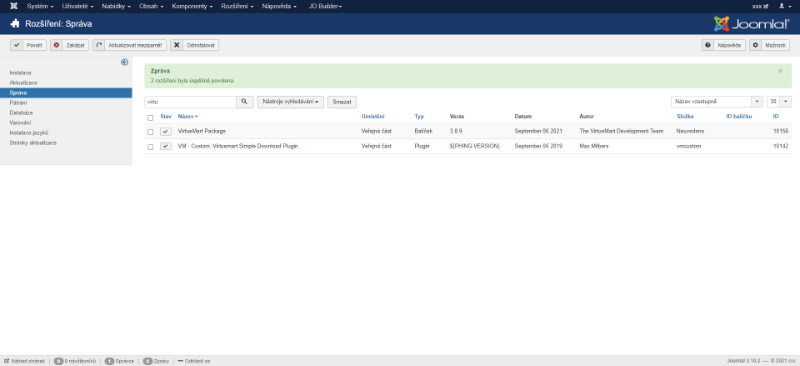Check the select-all checkbox in table header

151,117
